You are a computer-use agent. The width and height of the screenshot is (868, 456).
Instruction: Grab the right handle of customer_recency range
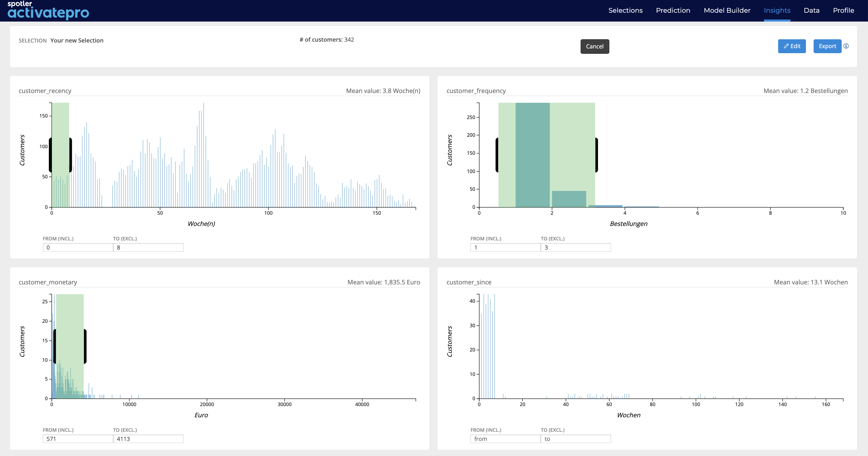(x=70, y=155)
